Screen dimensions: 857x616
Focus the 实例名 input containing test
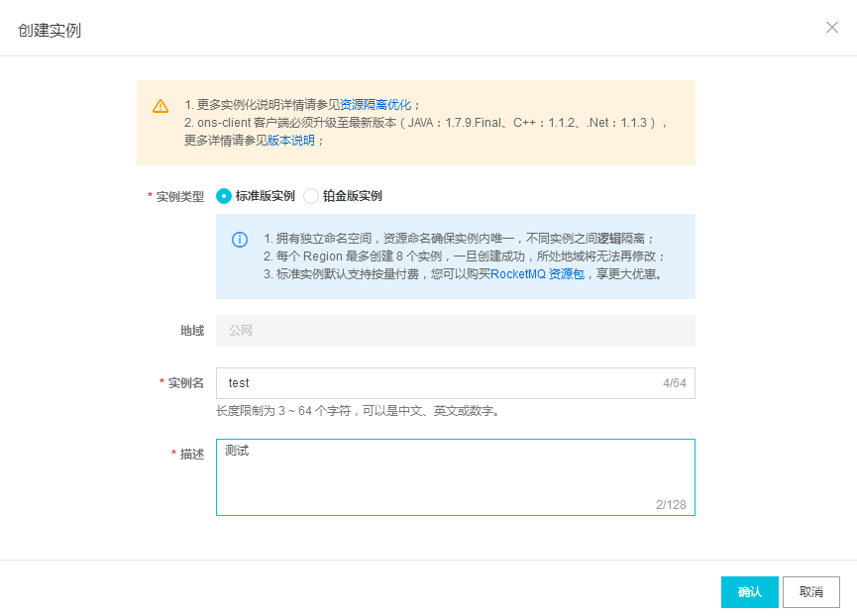point(436,383)
